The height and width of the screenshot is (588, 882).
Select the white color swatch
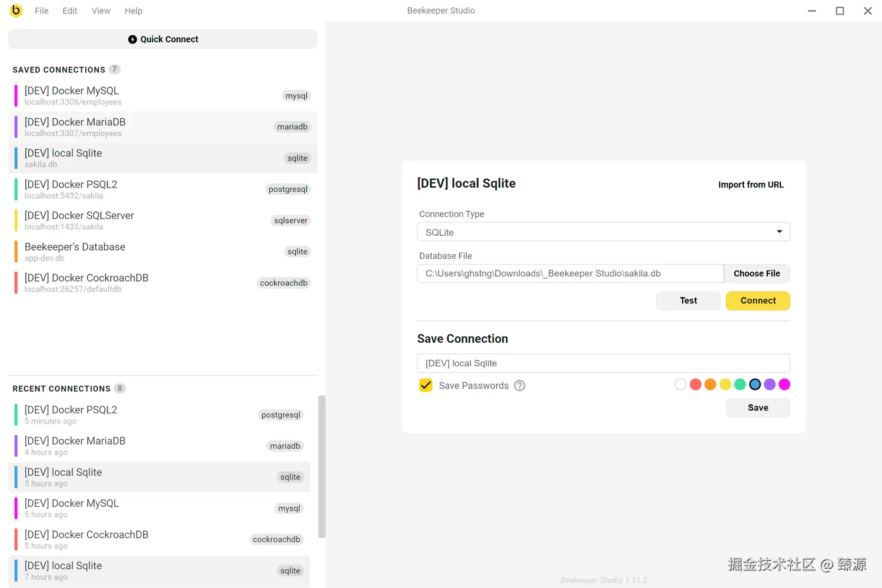pyautogui.click(x=680, y=385)
